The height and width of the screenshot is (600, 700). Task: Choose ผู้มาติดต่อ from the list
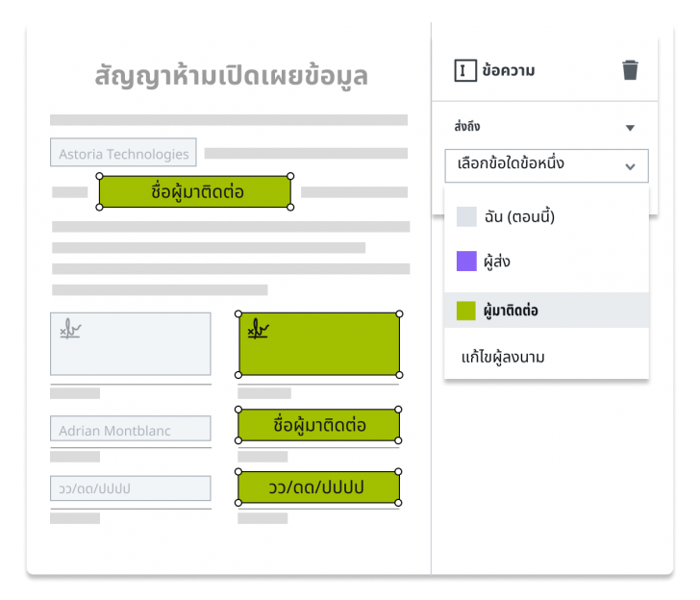[x=546, y=311]
